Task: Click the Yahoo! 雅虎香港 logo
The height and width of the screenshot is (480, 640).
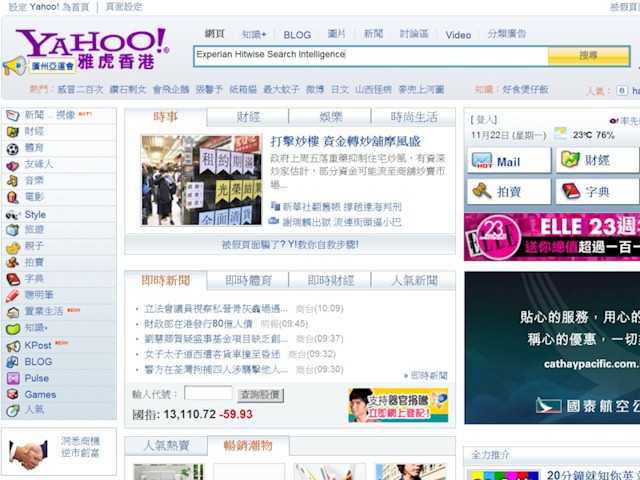Action: (92, 49)
